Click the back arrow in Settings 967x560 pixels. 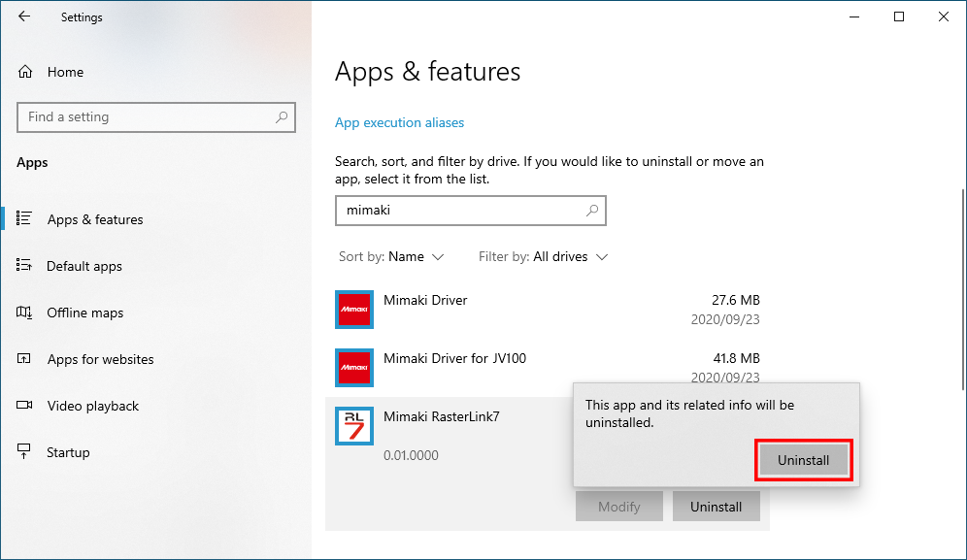(x=23, y=16)
